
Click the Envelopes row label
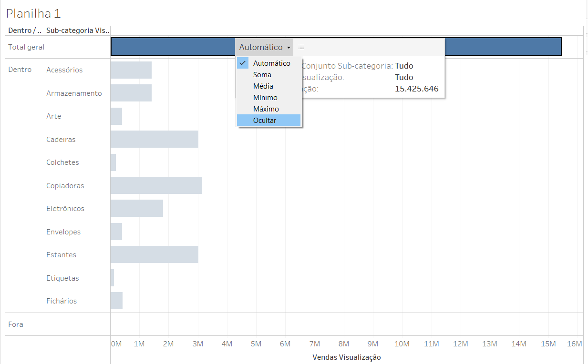click(63, 232)
